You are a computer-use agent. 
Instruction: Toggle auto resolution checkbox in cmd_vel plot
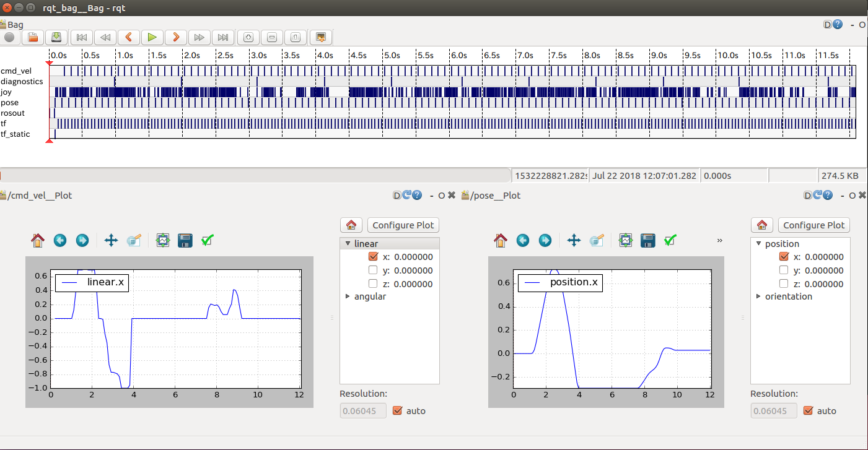(x=398, y=410)
